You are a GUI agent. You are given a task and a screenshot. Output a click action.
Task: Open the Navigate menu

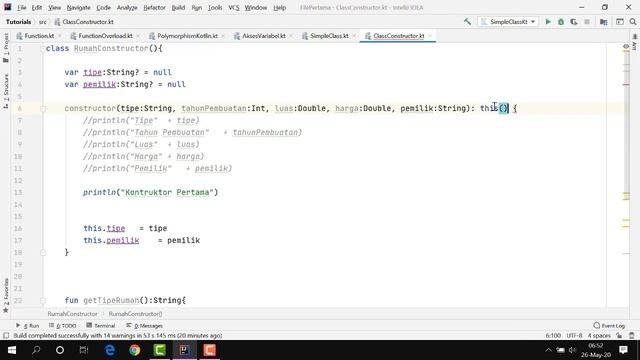78,7
